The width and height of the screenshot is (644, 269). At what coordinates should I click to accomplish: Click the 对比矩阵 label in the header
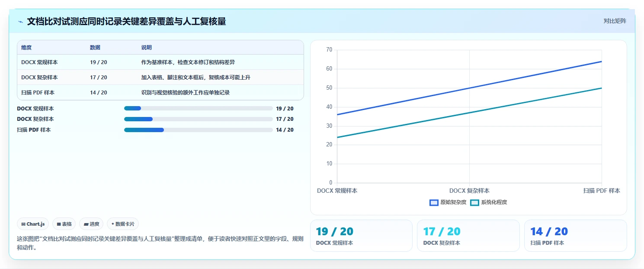point(615,21)
